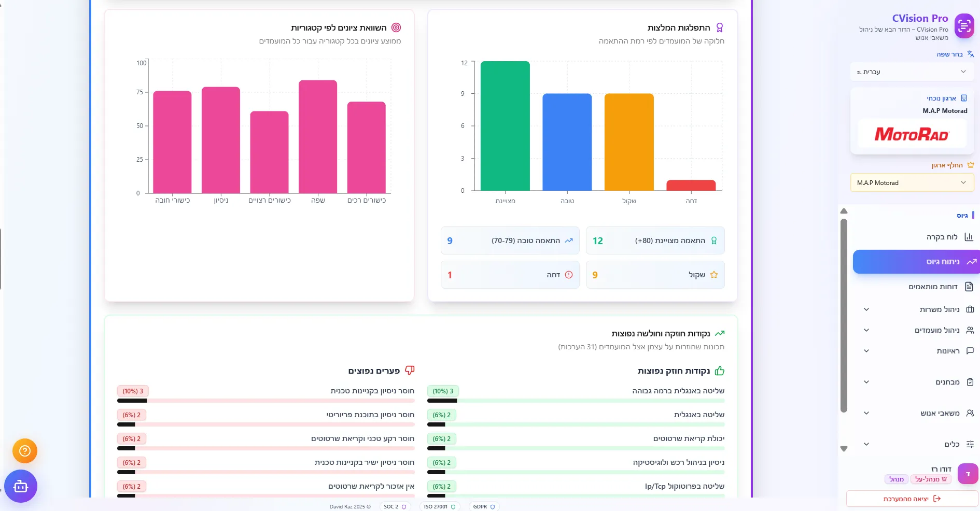The width and height of the screenshot is (980, 511).
Task: Click the שקול stat card with star
Action: click(x=655, y=275)
